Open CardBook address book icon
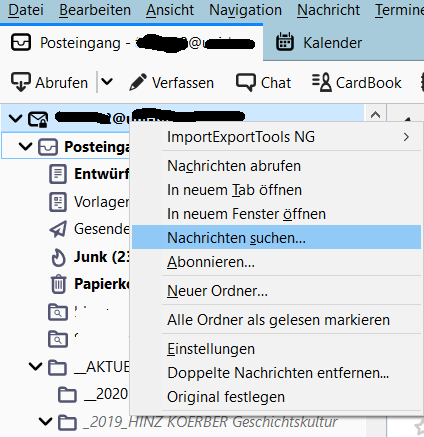The image size is (424, 437). (322, 82)
